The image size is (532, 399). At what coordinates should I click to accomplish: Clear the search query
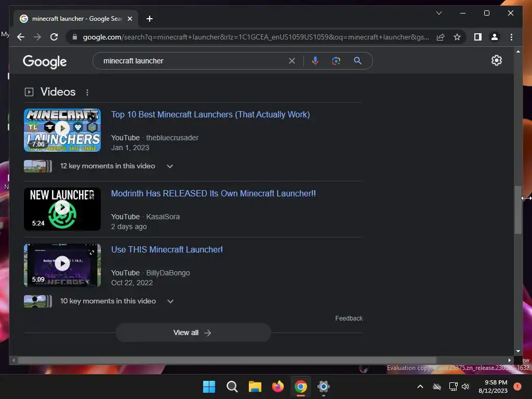tap(292, 61)
